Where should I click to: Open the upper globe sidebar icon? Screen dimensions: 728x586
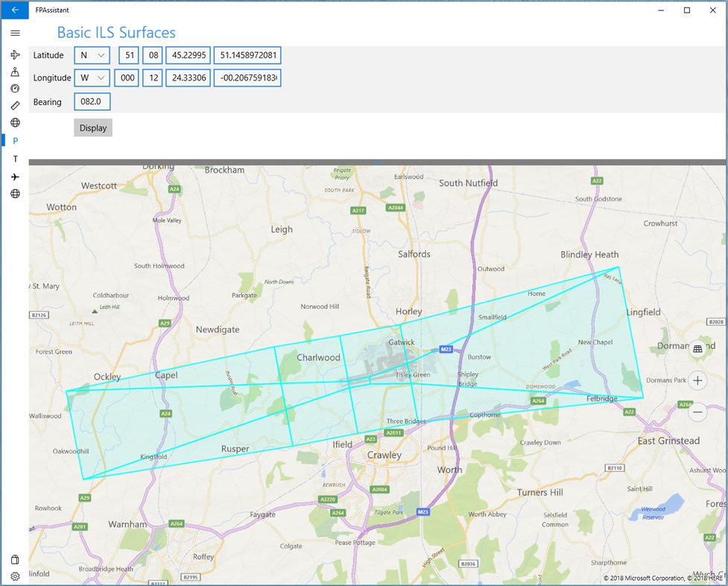point(15,123)
